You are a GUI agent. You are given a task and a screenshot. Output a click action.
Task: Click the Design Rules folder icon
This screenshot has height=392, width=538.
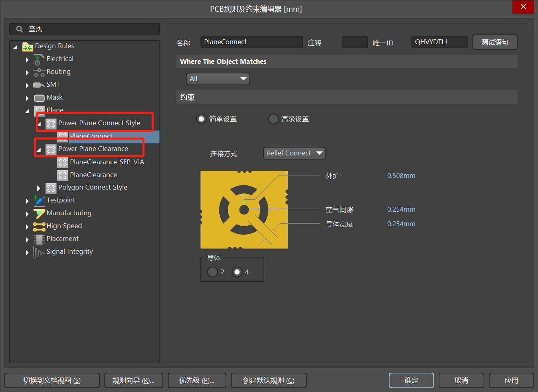[28, 47]
